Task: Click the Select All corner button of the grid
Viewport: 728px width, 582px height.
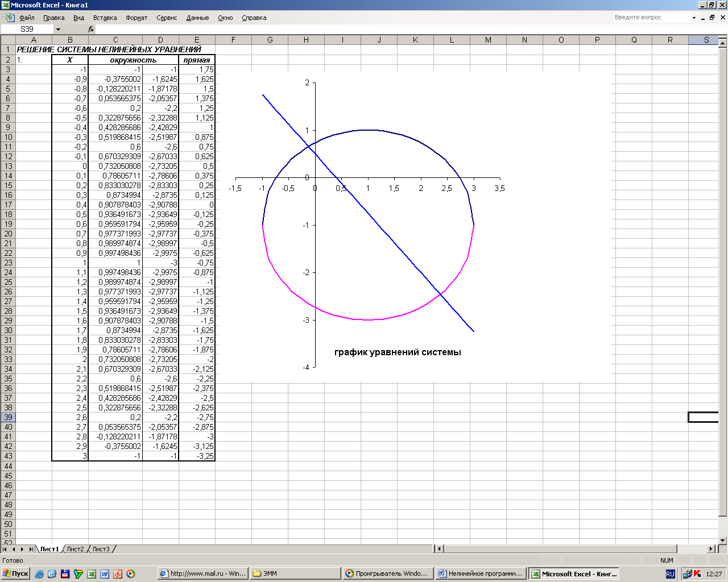Action: tap(8, 40)
